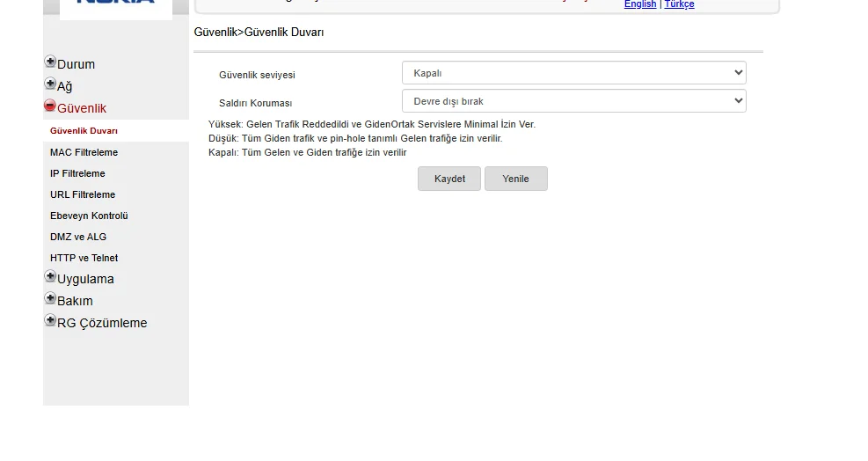This screenshot has height=461, width=868.
Task: Expand the Ağ plus icon
Action: [x=50, y=84]
